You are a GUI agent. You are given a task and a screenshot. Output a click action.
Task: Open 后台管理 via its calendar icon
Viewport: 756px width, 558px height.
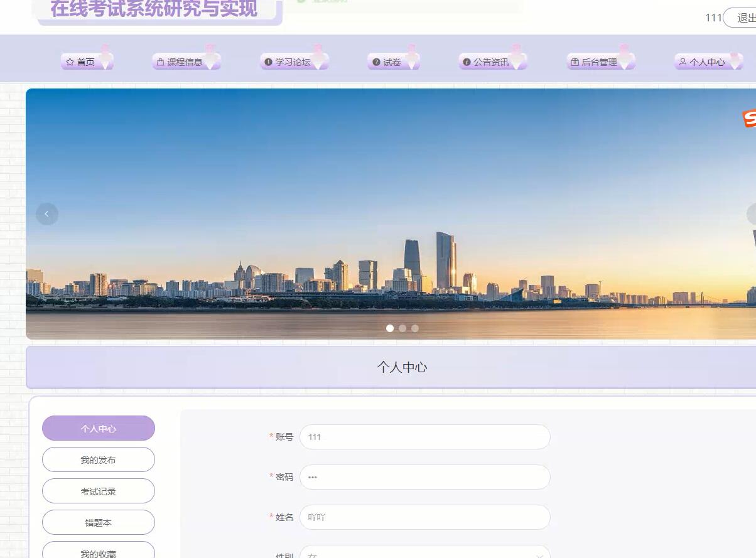(x=575, y=62)
